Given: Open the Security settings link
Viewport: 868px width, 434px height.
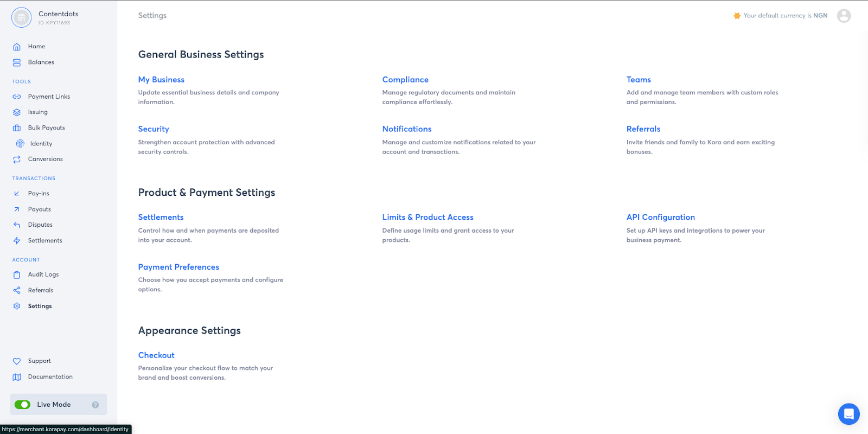Looking at the screenshot, I should point(154,129).
